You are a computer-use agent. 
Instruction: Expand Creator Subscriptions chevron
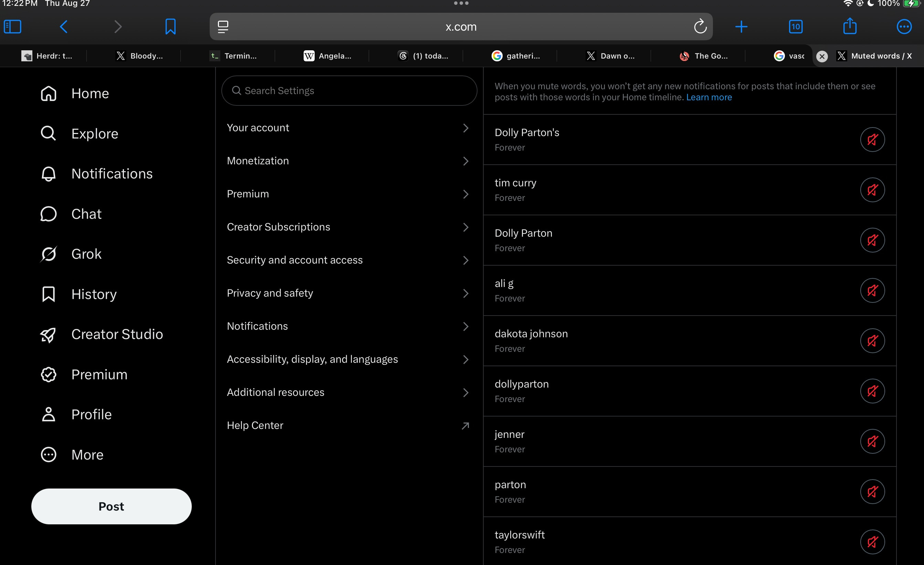click(466, 227)
